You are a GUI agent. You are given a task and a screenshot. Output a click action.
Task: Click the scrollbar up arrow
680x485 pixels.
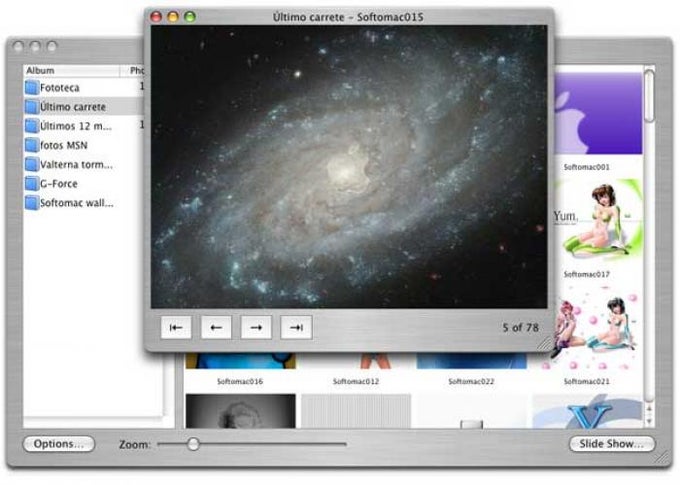[649, 409]
